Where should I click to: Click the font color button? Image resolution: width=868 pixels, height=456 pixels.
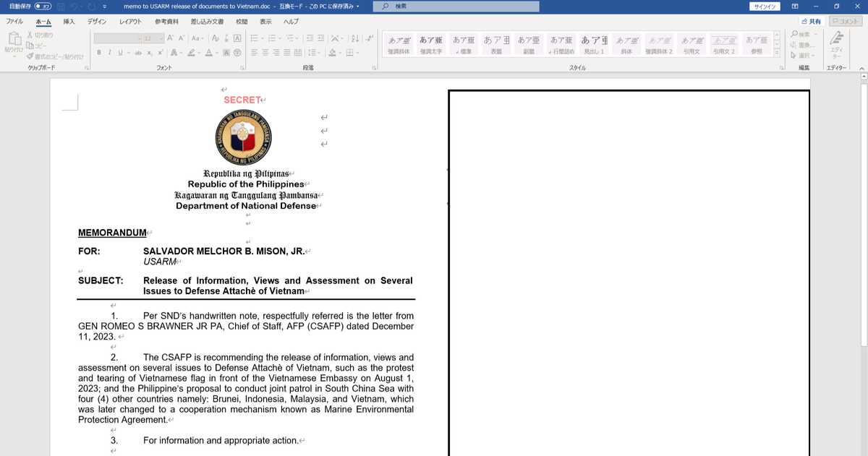pyautogui.click(x=208, y=53)
